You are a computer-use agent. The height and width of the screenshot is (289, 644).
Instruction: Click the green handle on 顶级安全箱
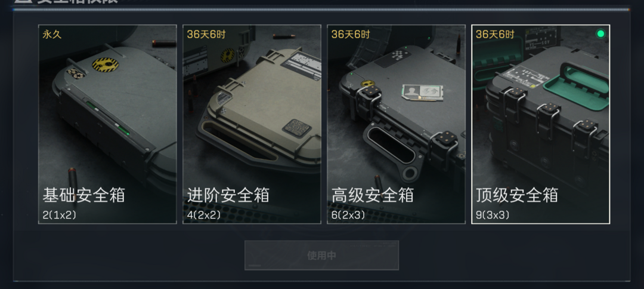pyautogui.click(x=577, y=87)
